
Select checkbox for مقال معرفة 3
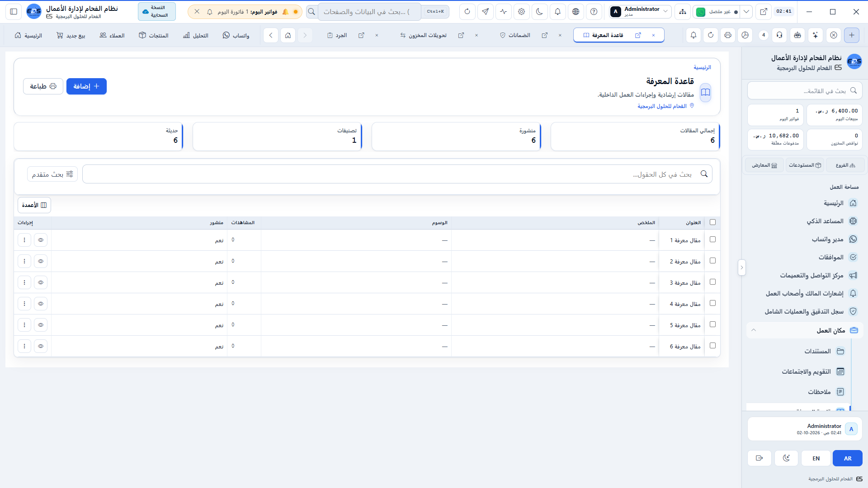coord(713,282)
